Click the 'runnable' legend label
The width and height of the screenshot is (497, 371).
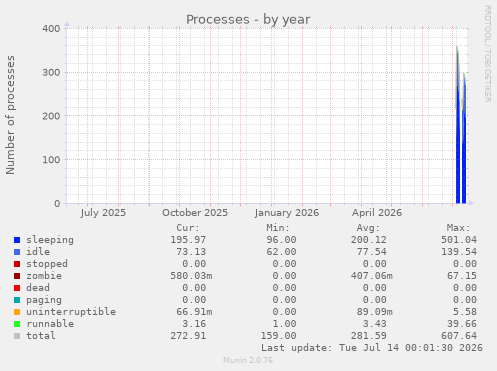[x=50, y=324]
